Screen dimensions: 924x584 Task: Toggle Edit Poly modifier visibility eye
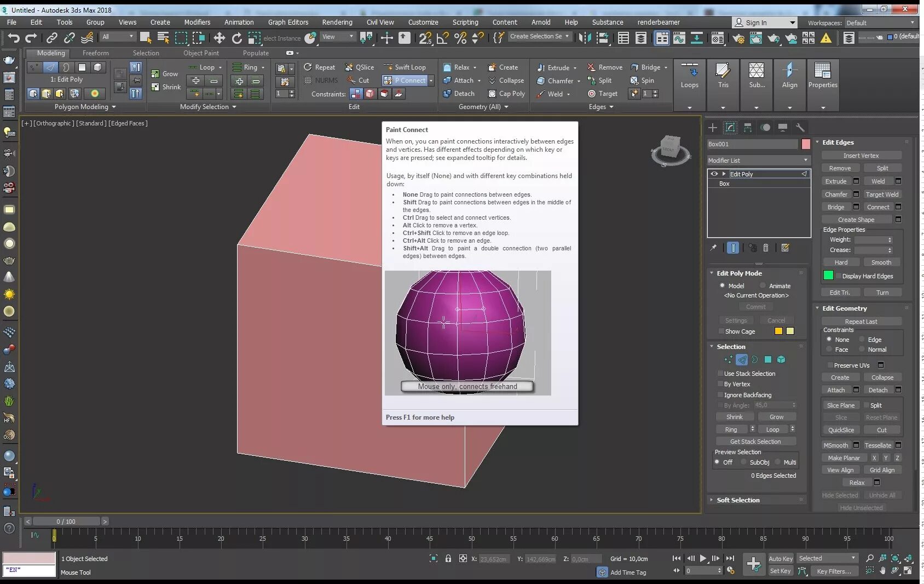coord(714,174)
